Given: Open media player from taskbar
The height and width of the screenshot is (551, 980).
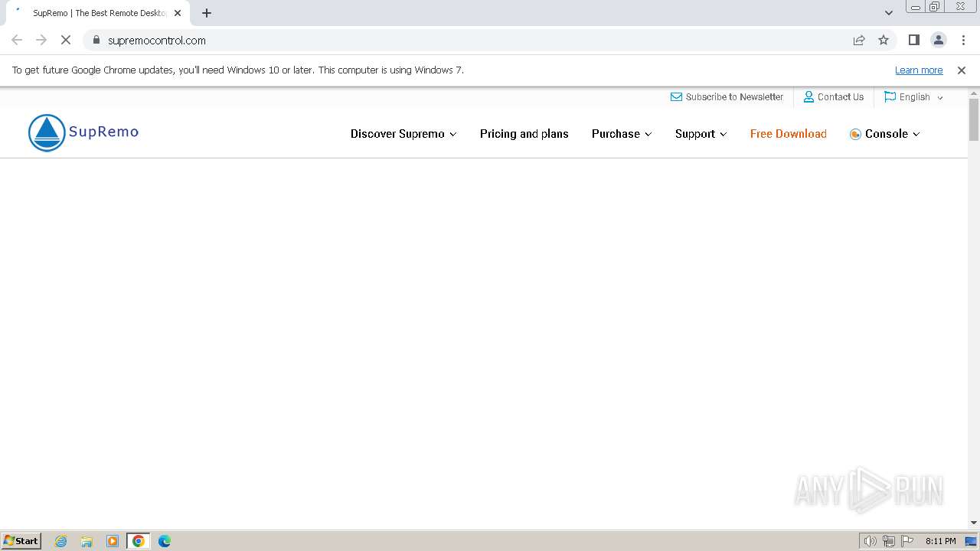Looking at the screenshot, I should click(113, 541).
